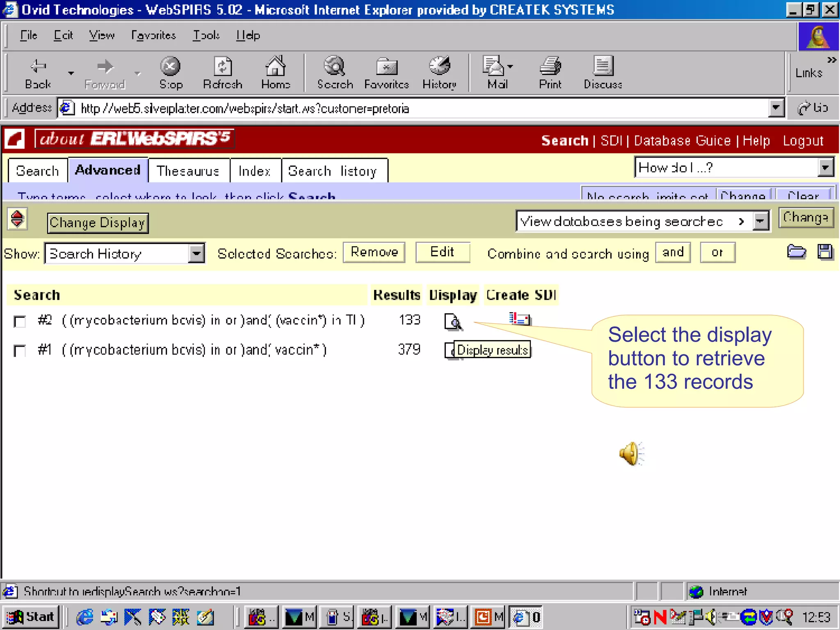Combine searches using the or button
This screenshot has width=840, height=630.
717,252
